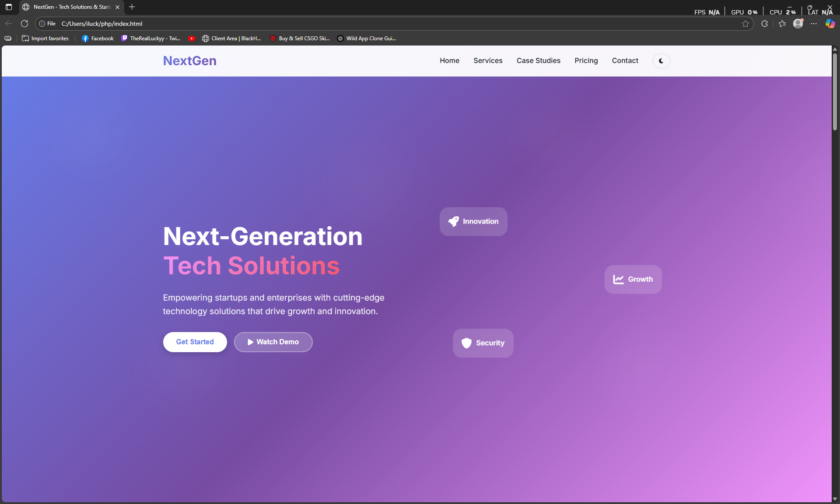Click the Growth chart badge
The height and width of the screenshot is (504, 840).
pyautogui.click(x=633, y=279)
